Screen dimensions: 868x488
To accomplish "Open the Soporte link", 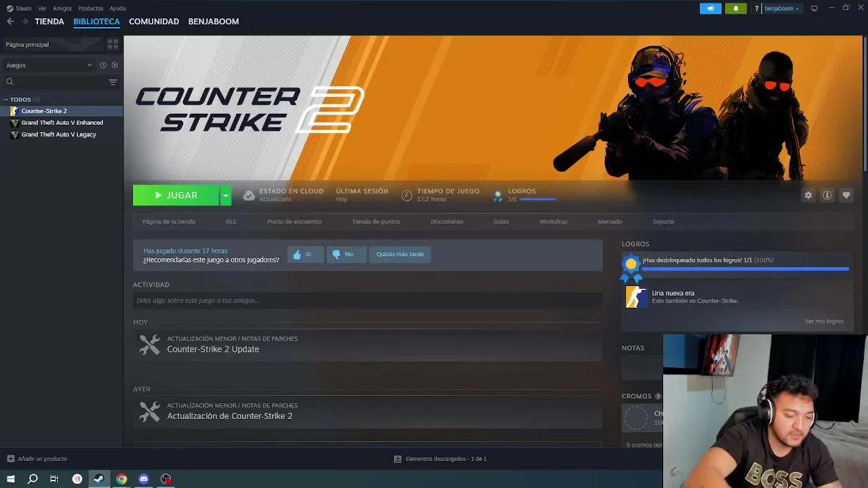I will pos(663,222).
